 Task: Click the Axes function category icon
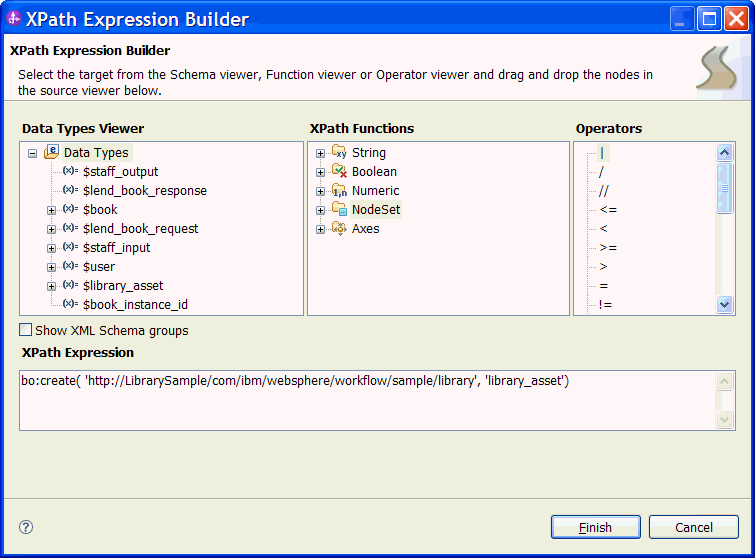[x=339, y=229]
